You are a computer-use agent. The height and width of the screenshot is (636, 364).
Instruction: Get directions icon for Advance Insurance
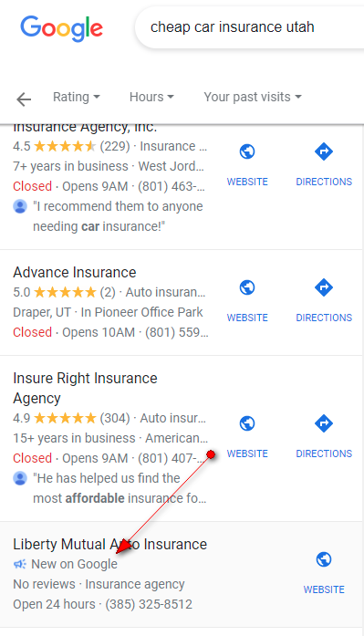pos(324,287)
